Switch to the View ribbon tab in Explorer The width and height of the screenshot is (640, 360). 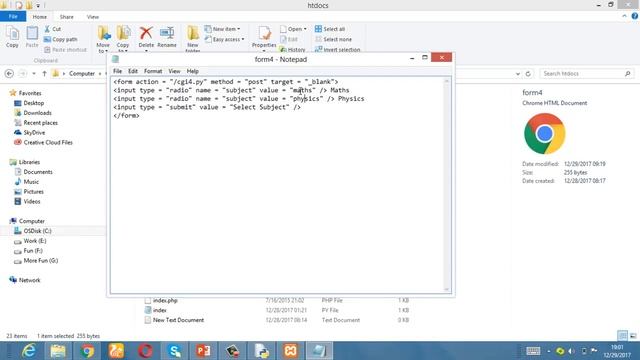(93, 17)
